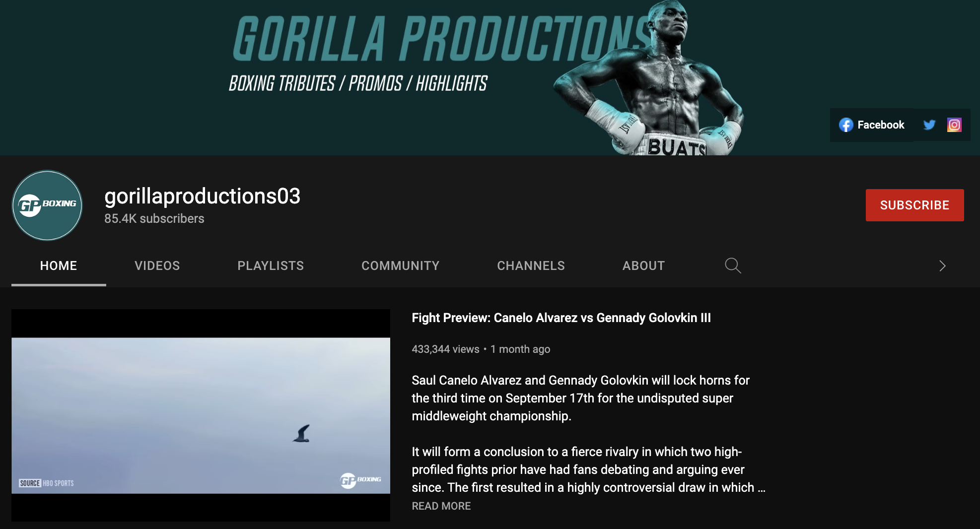Click the GP Boxing watermark in video
Viewport: 980px width, 529px height.
[x=361, y=480]
